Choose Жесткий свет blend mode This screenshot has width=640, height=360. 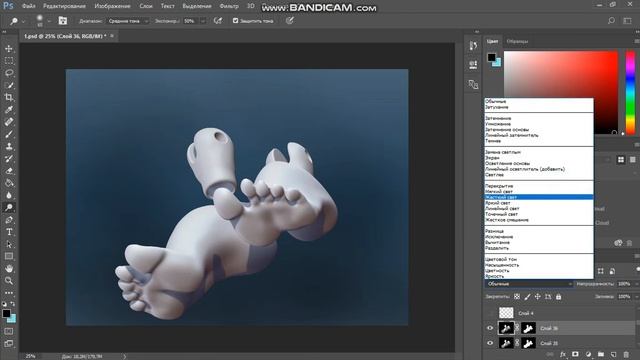[x=539, y=197]
